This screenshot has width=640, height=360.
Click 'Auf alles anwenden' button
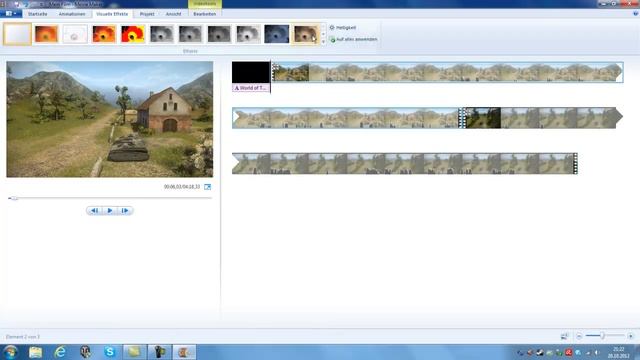coord(353,40)
